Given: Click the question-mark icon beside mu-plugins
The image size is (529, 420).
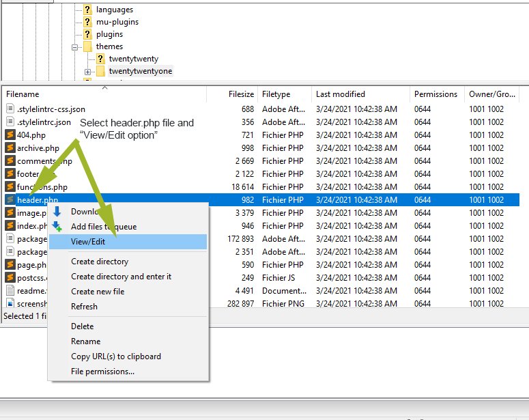Looking at the screenshot, I should [x=87, y=22].
